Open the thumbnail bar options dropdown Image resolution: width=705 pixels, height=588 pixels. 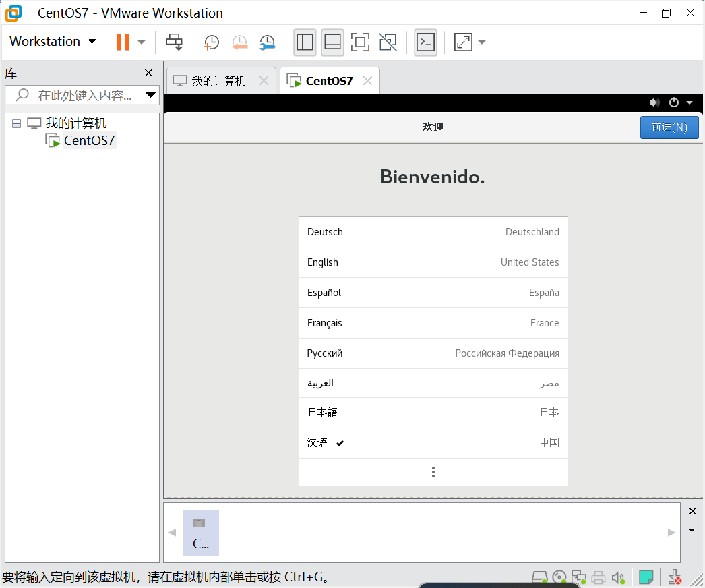(x=692, y=531)
